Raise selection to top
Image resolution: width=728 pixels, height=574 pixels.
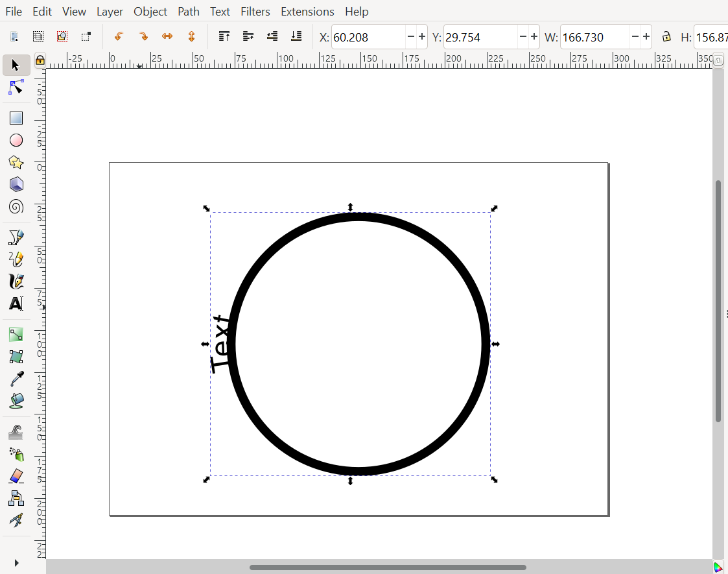(x=224, y=37)
